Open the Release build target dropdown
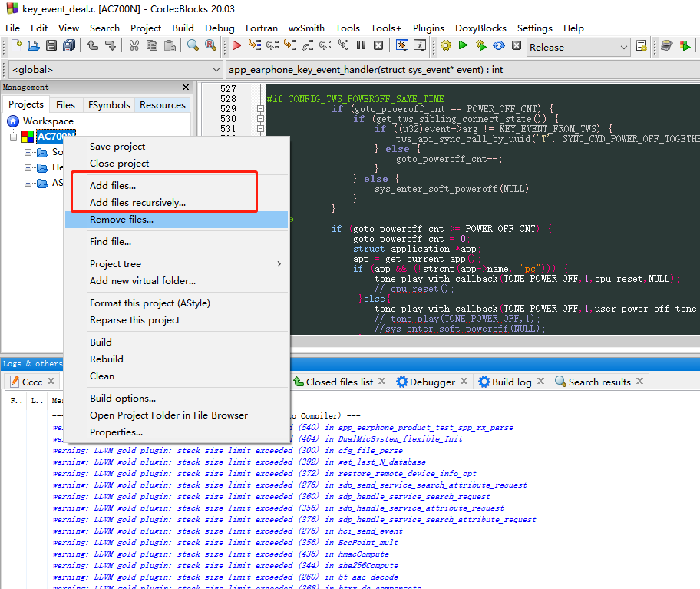The height and width of the screenshot is (589, 700). coord(579,48)
